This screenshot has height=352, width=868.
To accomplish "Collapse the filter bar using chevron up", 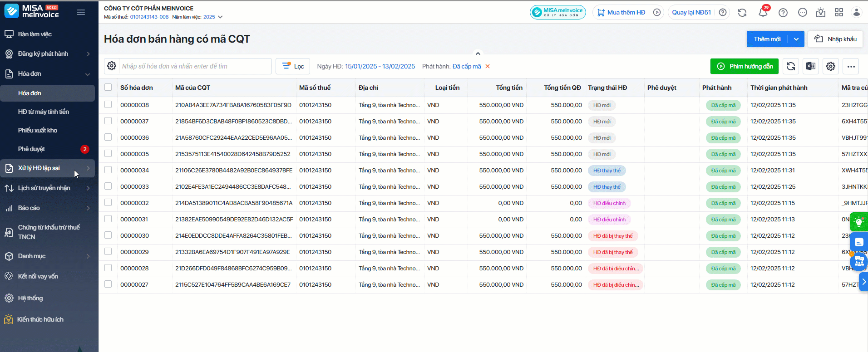I will point(478,53).
